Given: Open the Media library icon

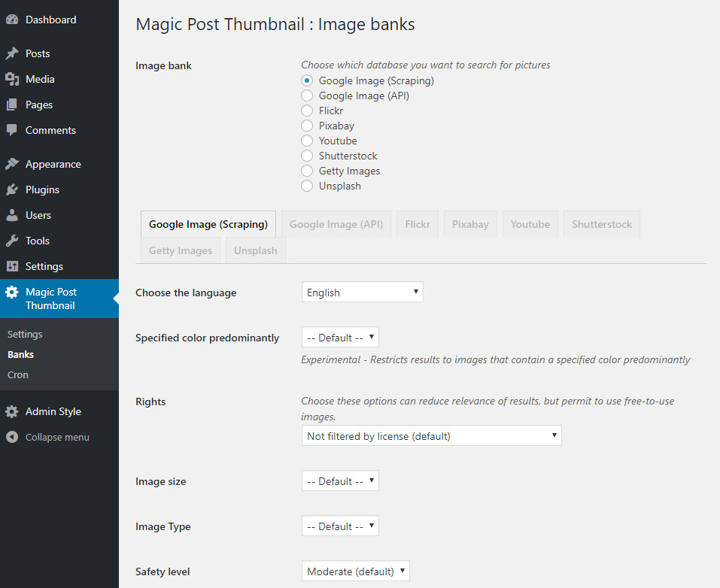Looking at the screenshot, I should click(12, 79).
